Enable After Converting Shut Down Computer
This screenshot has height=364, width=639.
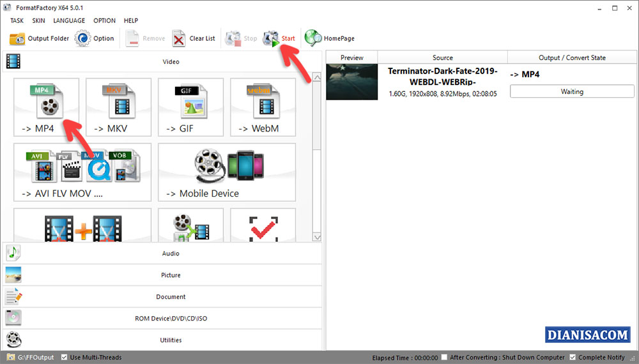tap(444, 358)
